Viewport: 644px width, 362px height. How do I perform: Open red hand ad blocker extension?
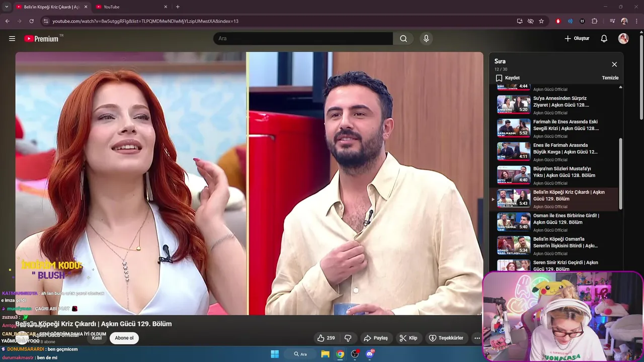click(558, 21)
